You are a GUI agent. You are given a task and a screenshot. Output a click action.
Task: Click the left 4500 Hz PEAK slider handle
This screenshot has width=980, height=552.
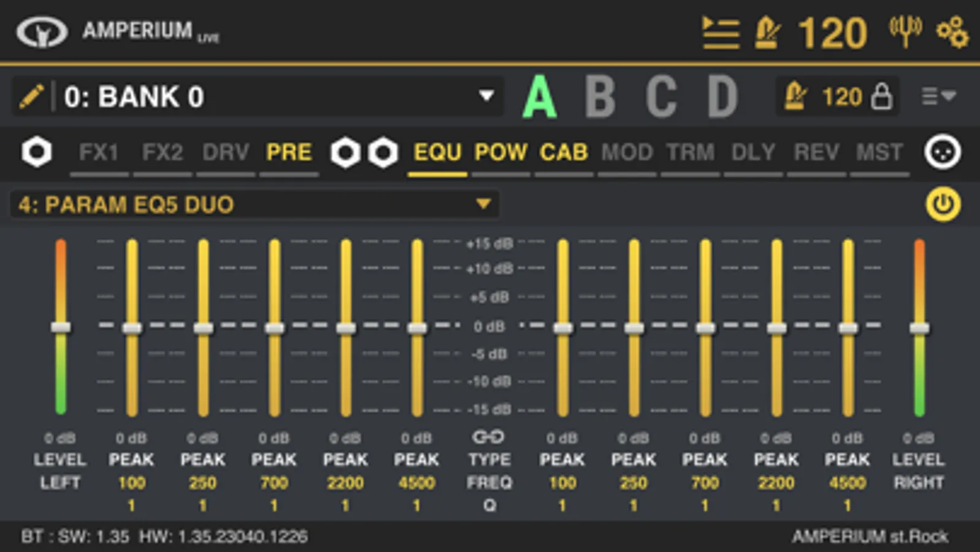pyautogui.click(x=417, y=328)
